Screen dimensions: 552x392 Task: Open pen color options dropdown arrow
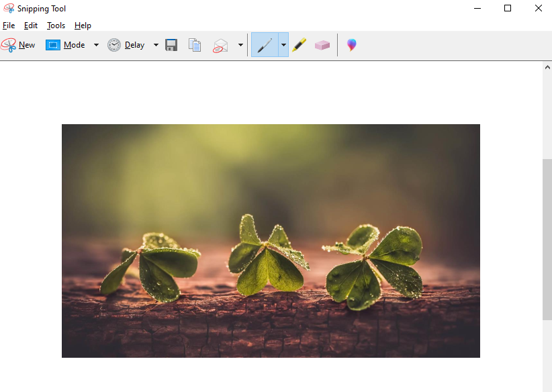click(x=283, y=45)
